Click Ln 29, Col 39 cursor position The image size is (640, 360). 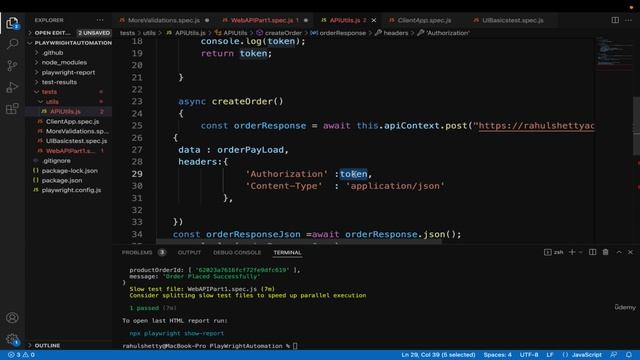click(x=438, y=355)
